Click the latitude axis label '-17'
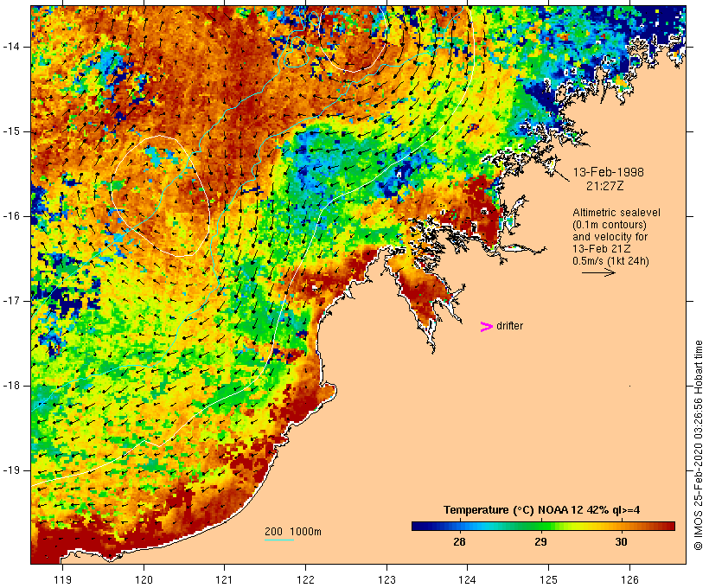 10,301
